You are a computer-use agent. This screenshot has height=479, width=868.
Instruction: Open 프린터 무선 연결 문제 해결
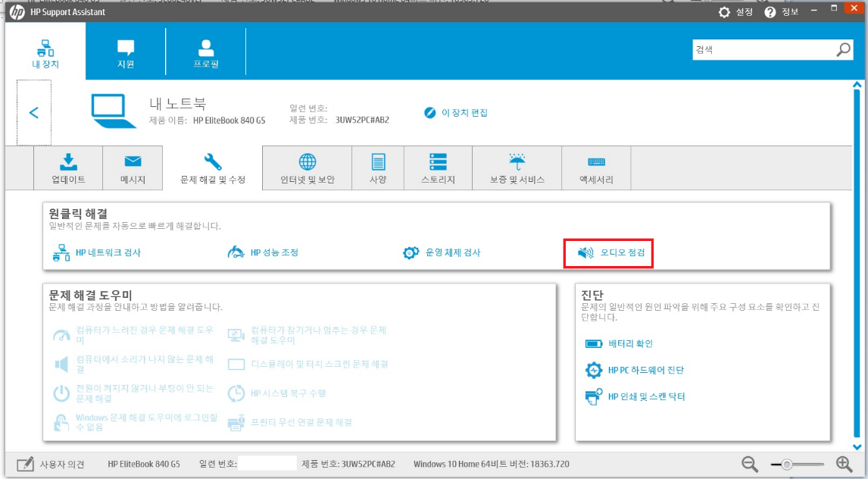point(301,422)
